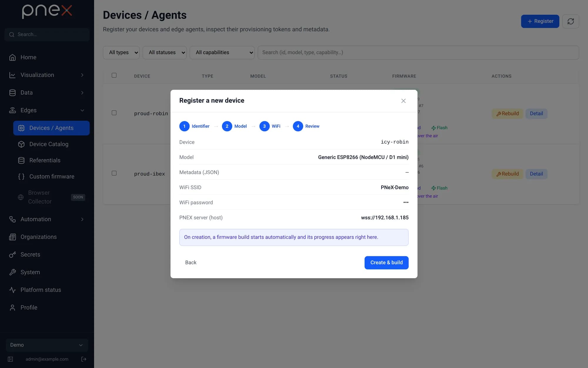Expand the Automation menu chevron
Image resolution: width=588 pixels, height=368 pixels.
coord(82,219)
